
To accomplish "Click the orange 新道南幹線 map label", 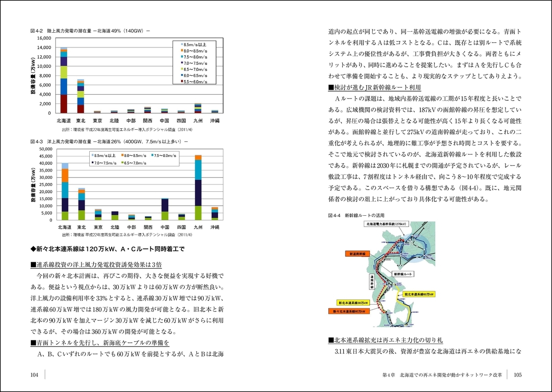I will (356, 253).
